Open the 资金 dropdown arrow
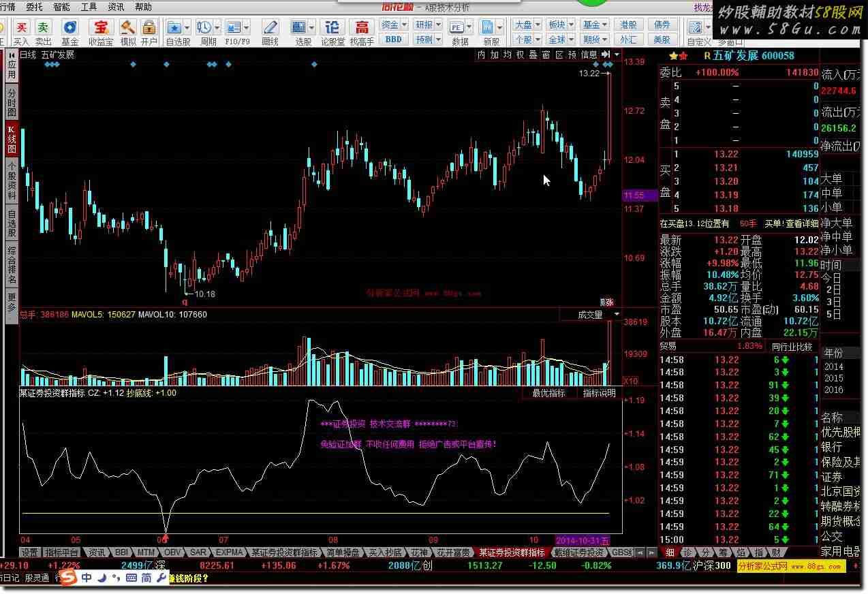This screenshot has height=594, width=868. (x=404, y=25)
